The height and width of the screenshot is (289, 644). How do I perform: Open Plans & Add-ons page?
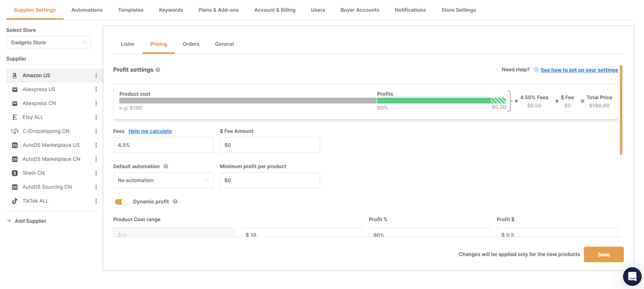(x=218, y=10)
